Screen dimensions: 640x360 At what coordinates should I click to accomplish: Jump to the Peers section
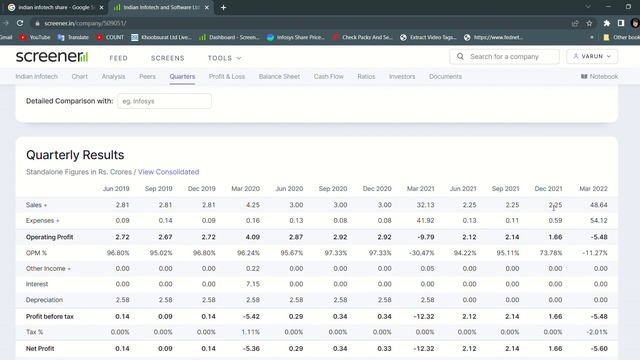[147, 76]
